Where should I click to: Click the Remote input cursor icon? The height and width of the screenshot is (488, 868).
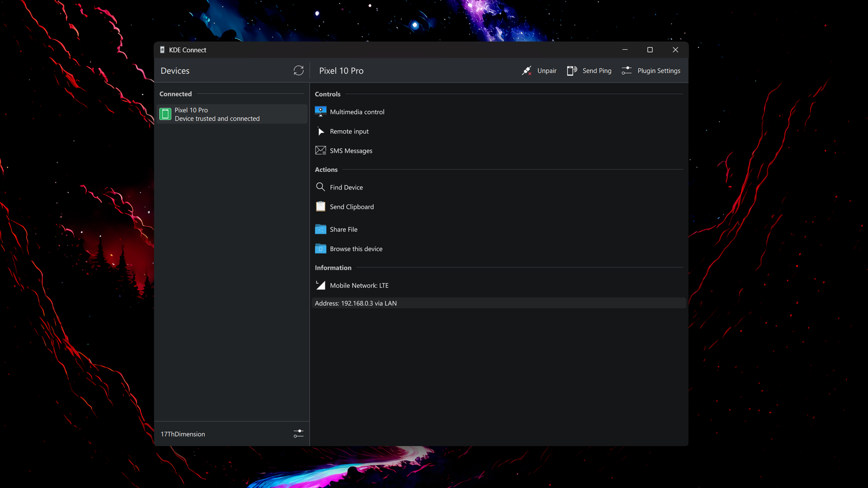coord(321,131)
